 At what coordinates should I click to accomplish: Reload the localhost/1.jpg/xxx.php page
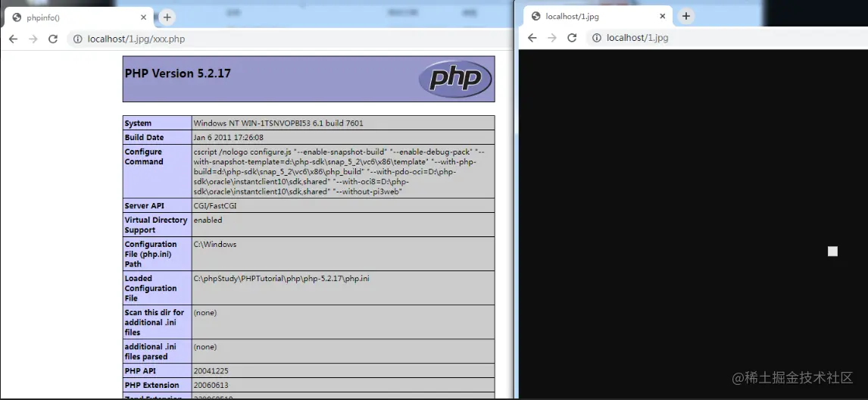tap(53, 39)
